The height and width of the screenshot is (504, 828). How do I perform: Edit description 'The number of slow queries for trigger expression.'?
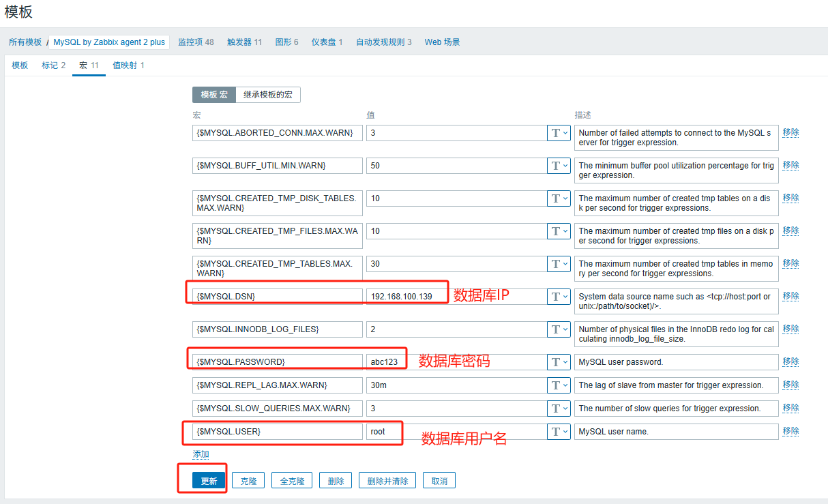point(677,409)
